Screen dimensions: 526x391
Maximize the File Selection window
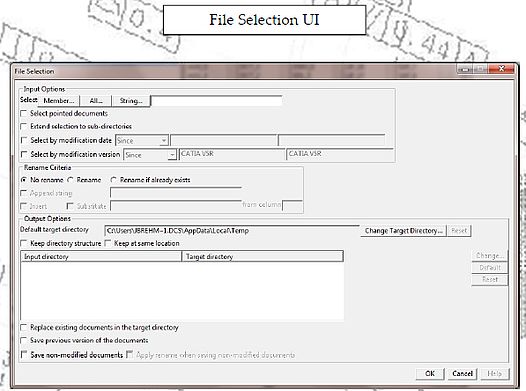coord(481,69)
